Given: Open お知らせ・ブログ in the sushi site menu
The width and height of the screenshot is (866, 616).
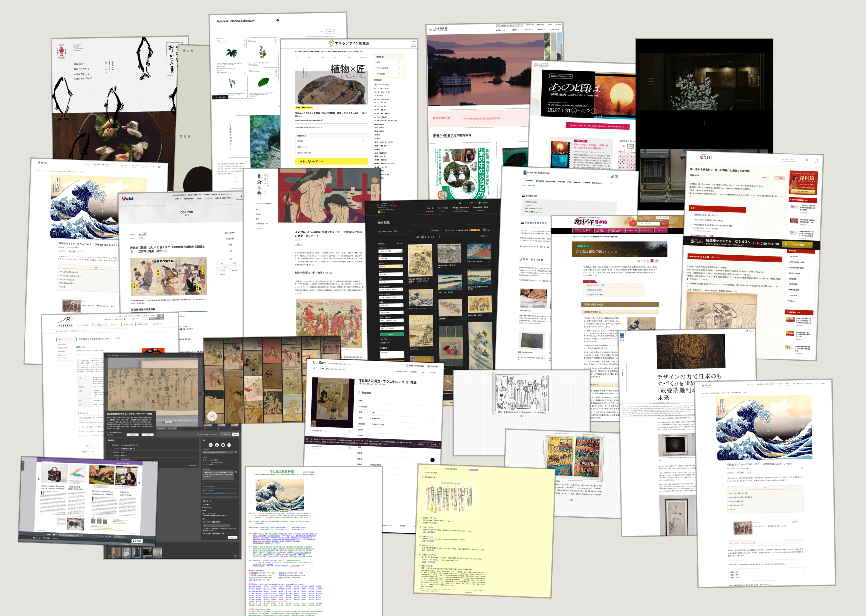Looking at the screenshot, I should click(83, 78).
